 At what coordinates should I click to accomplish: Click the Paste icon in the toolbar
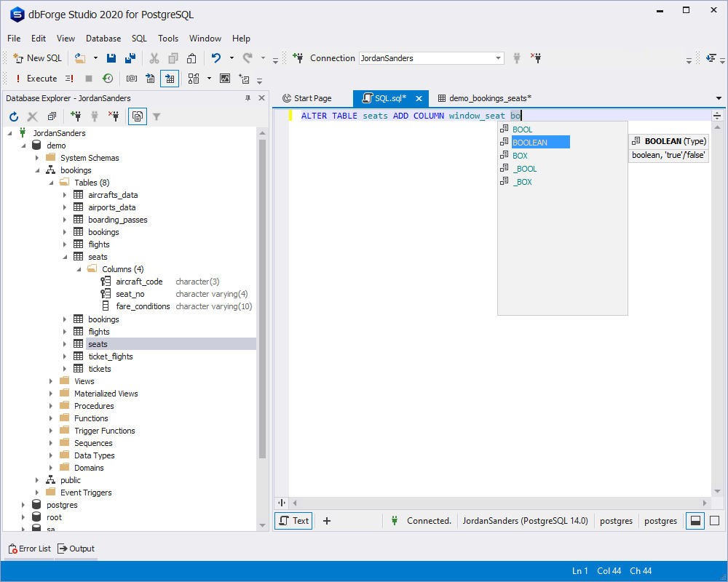[x=191, y=57]
